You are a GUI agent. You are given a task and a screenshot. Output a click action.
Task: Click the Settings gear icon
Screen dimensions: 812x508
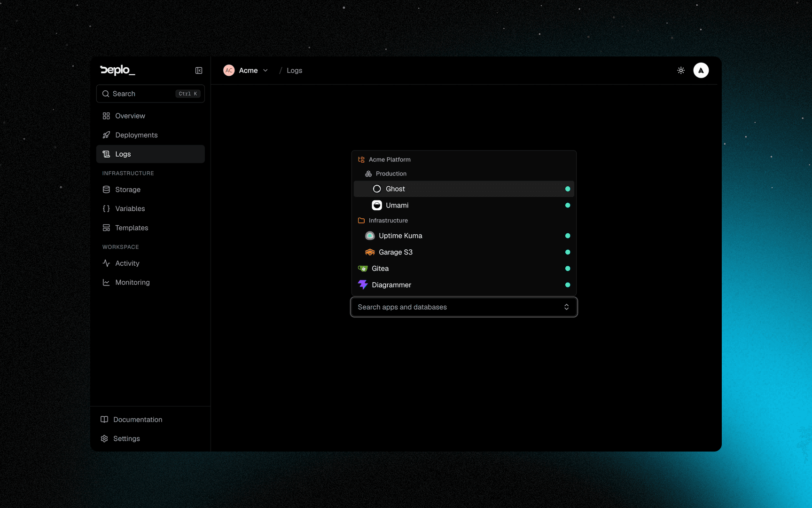(104, 438)
